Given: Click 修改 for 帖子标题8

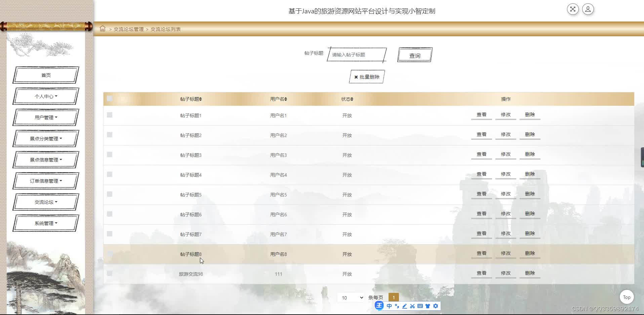Looking at the screenshot, I should tap(506, 254).
